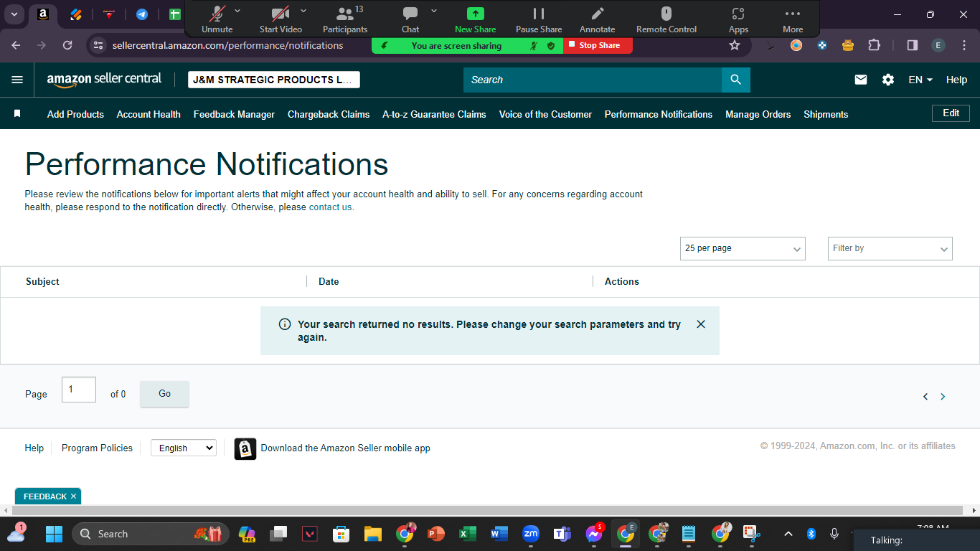Open the J&M STRATEGIC PRODUCTS account switcher
The image size is (980, 551).
tap(274, 80)
